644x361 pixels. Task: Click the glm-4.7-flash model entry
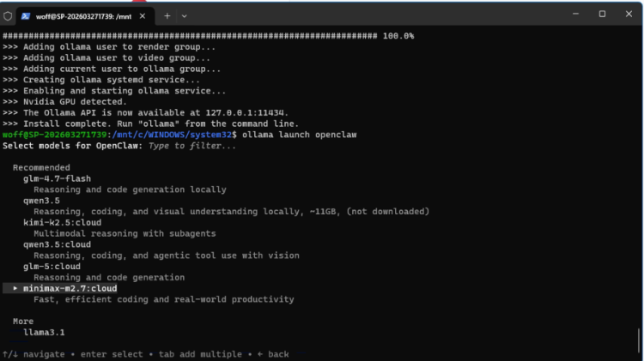click(57, 179)
